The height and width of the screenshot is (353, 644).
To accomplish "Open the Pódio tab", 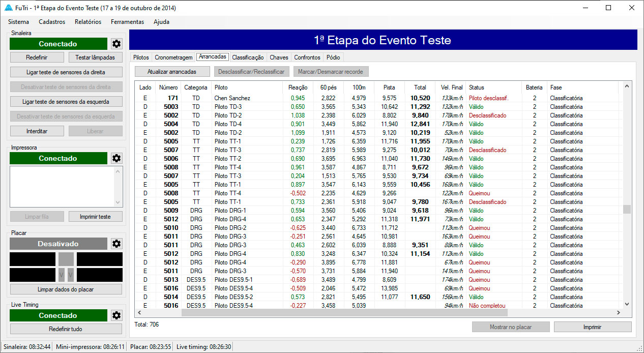I will (333, 57).
